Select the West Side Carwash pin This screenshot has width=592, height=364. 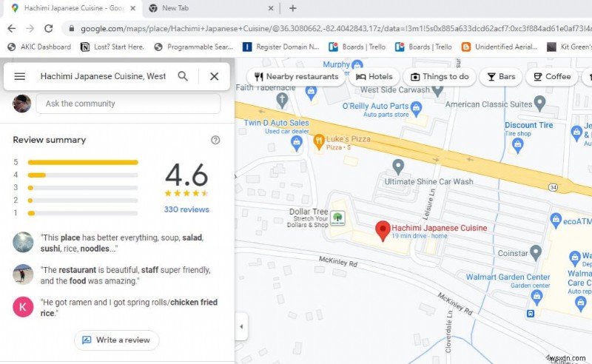tap(437, 90)
